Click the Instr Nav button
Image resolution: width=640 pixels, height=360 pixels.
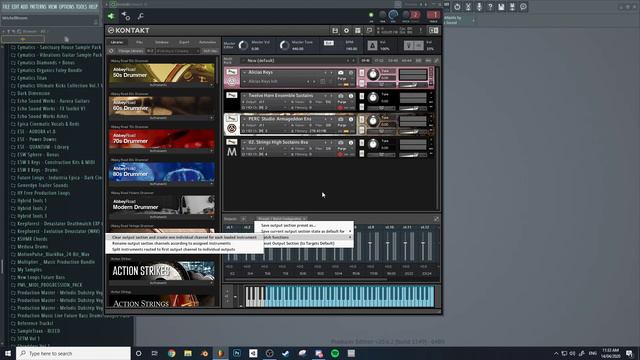pyautogui.click(x=210, y=51)
